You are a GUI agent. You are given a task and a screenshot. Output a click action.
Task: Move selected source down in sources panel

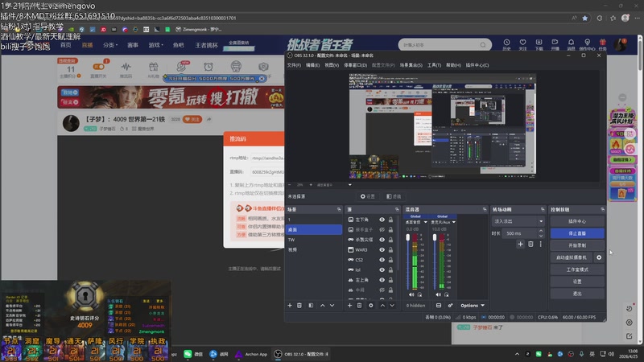[x=392, y=306]
